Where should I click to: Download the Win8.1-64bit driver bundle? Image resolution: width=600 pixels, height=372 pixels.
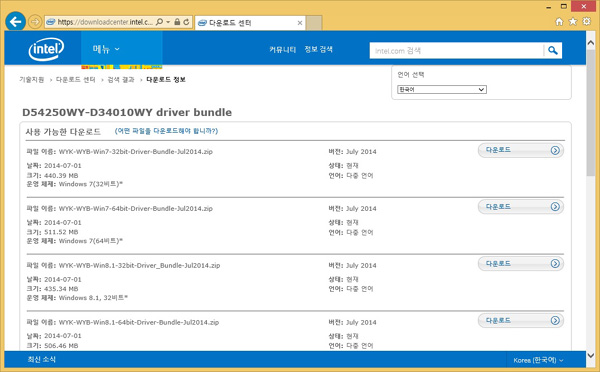coord(521,320)
